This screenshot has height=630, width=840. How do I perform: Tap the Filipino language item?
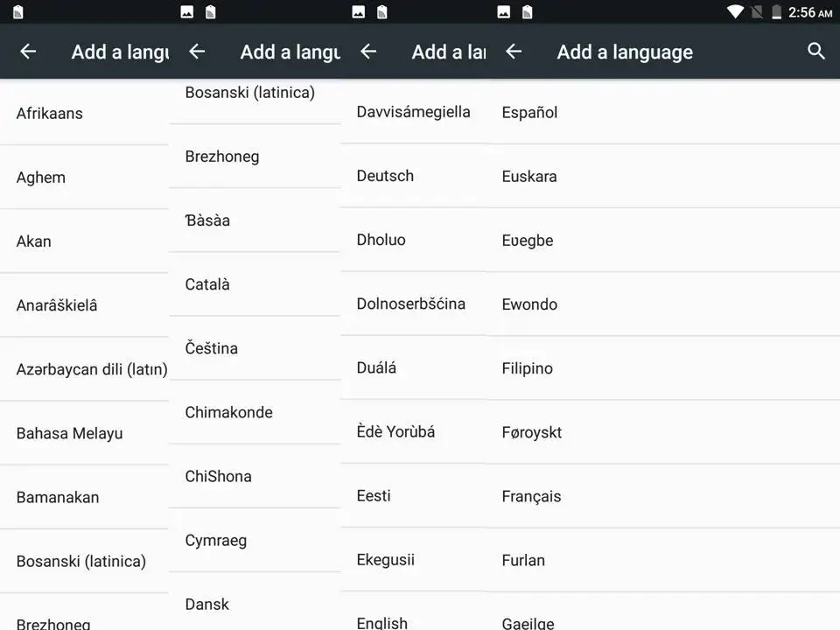(x=528, y=368)
